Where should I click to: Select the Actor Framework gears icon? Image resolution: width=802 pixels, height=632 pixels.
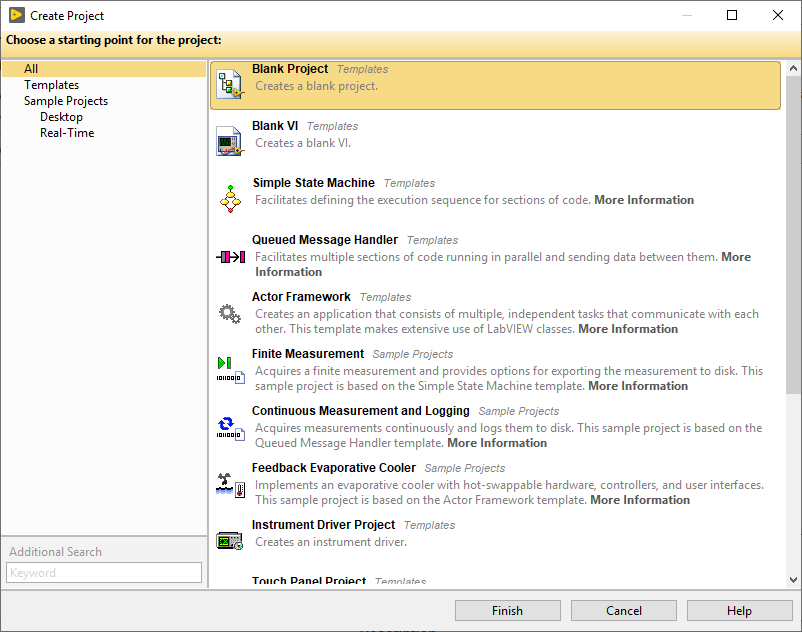click(230, 314)
